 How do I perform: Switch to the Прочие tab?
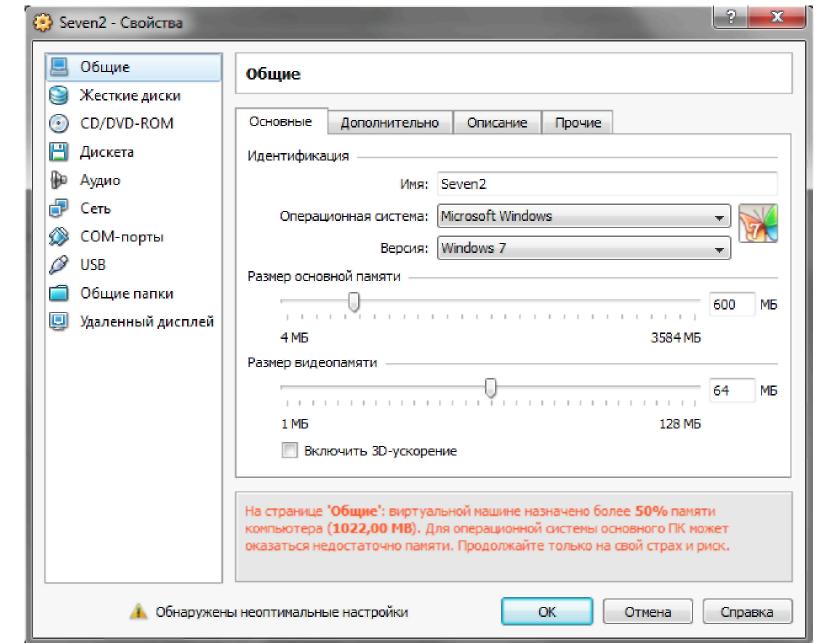coord(578,123)
